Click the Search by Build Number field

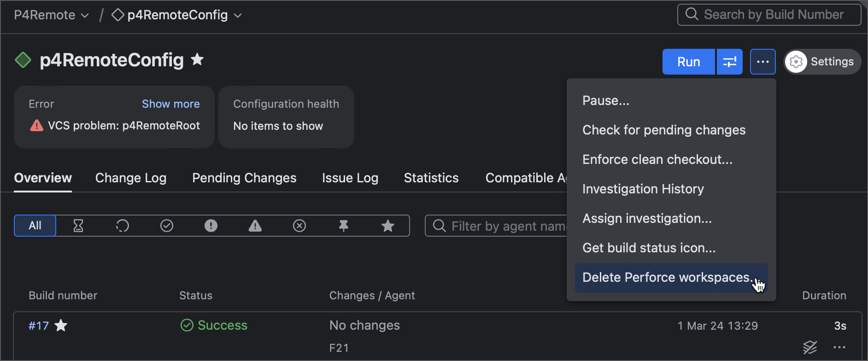coord(768,14)
